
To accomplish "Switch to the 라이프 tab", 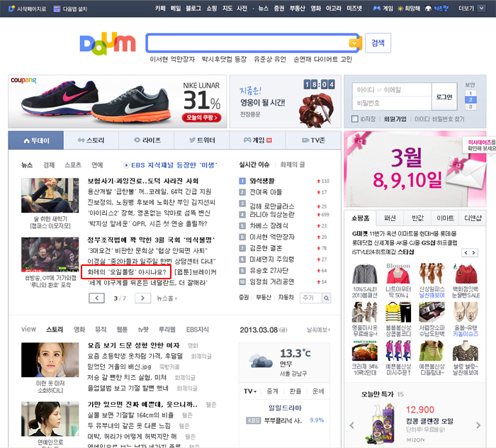I will tap(147, 140).
